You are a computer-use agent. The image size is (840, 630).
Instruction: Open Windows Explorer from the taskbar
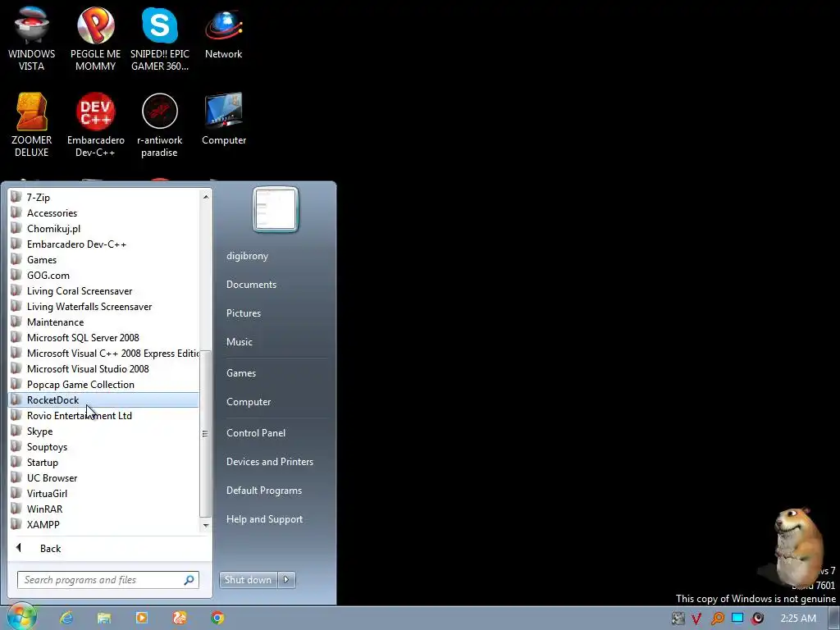click(x=104, y=618)
